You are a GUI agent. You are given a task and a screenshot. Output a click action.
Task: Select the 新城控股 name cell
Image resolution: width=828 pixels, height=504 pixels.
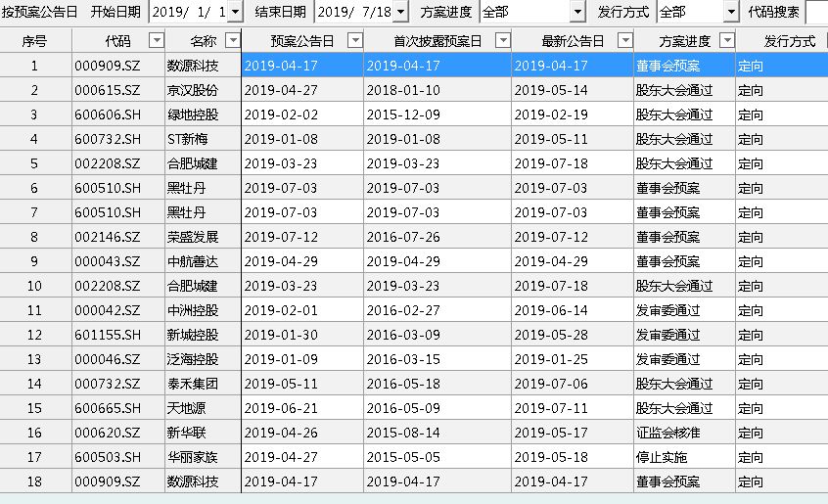[204, 335]
